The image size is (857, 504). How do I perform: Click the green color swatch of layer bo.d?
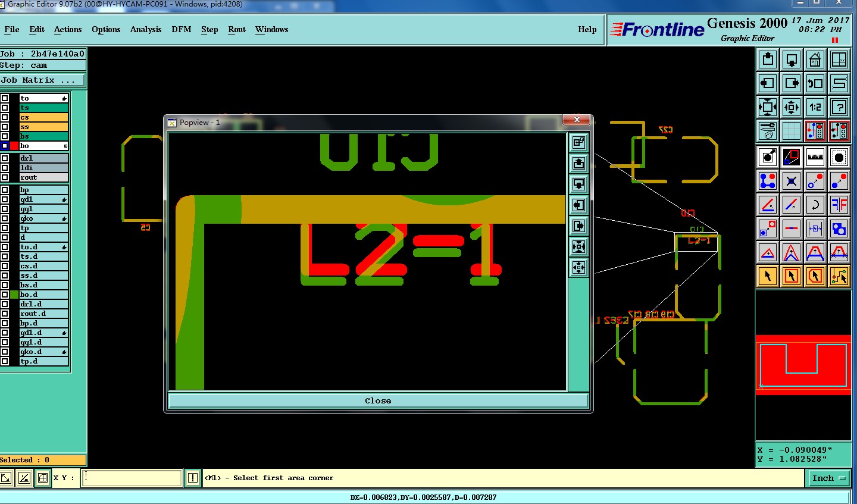[x=14, y=295]
